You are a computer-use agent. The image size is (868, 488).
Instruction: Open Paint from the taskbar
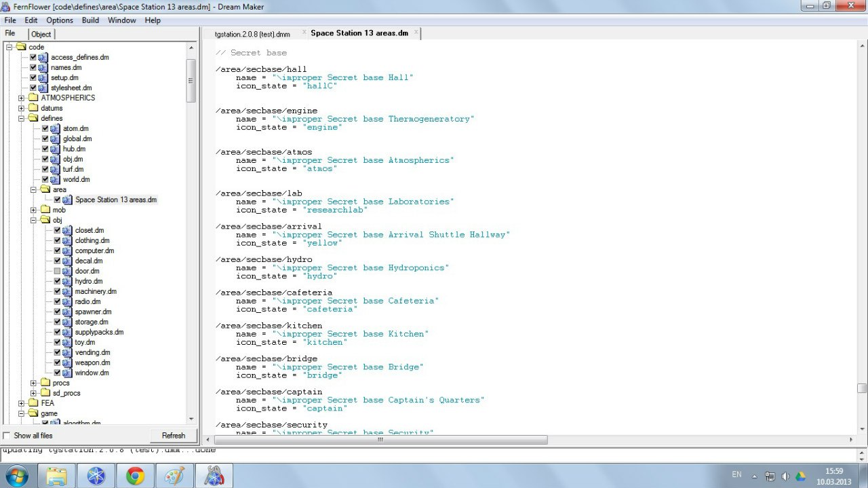click(x=174, y=476)
